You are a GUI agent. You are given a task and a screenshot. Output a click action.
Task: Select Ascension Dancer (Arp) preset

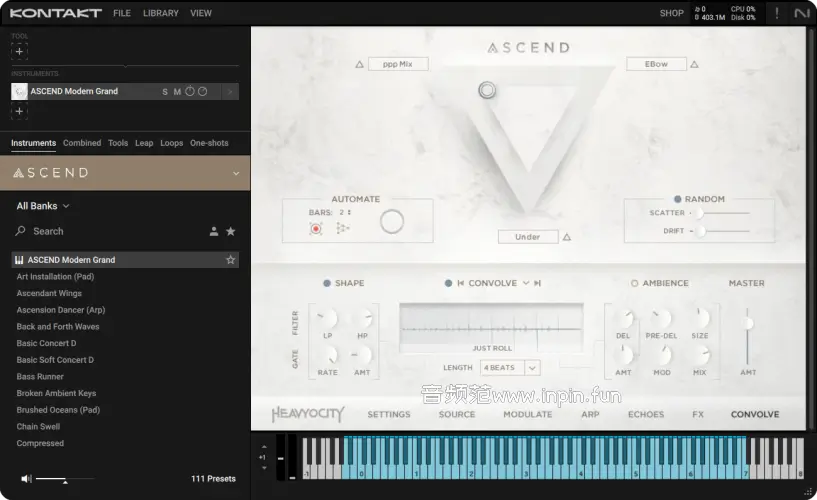click(x=60, y=310)
